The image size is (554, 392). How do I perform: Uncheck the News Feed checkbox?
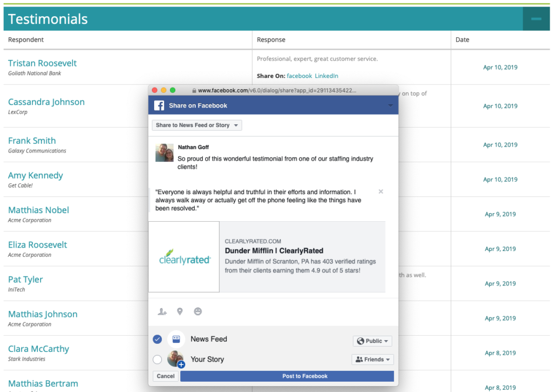tap(157, 340)
